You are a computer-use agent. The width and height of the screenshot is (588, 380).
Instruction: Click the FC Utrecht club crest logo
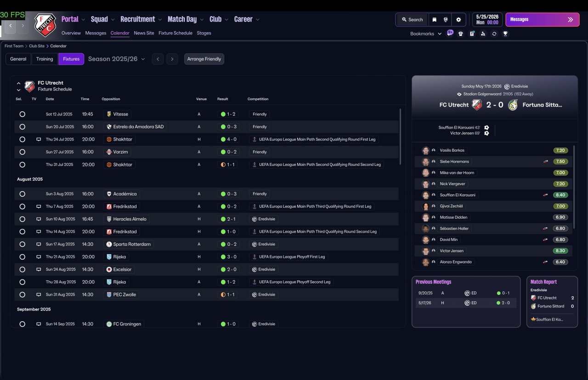pyautogui.click(x=45, y=25)
